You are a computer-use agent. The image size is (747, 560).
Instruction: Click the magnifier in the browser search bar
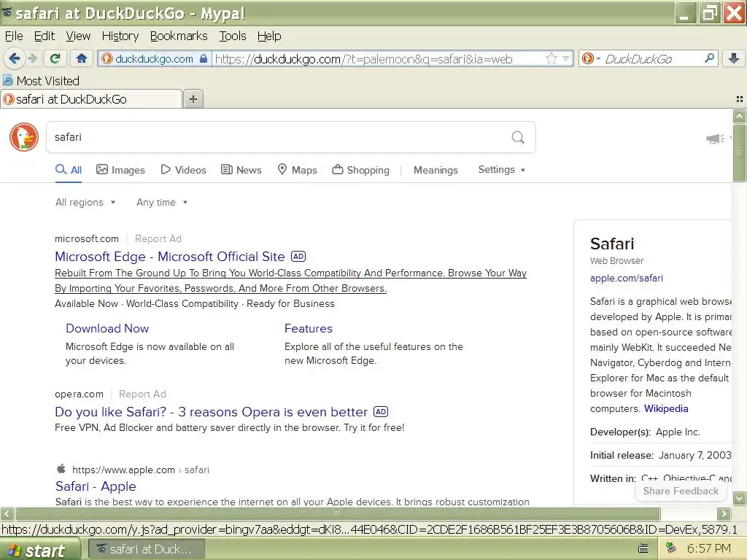[x=709, y=58]
